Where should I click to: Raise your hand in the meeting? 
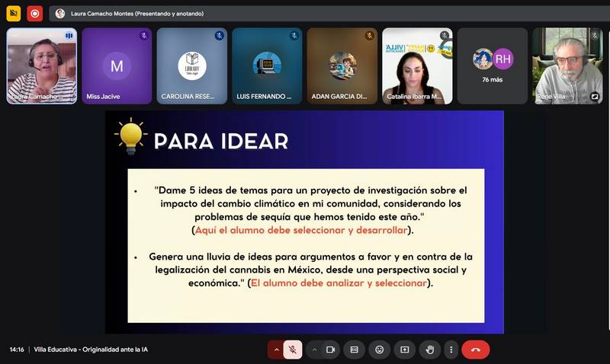[x=430, y=350]
